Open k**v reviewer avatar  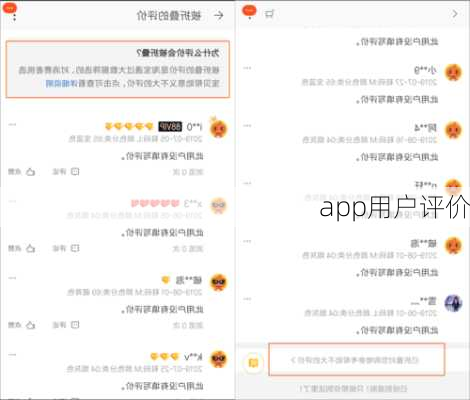coord(219,359)
